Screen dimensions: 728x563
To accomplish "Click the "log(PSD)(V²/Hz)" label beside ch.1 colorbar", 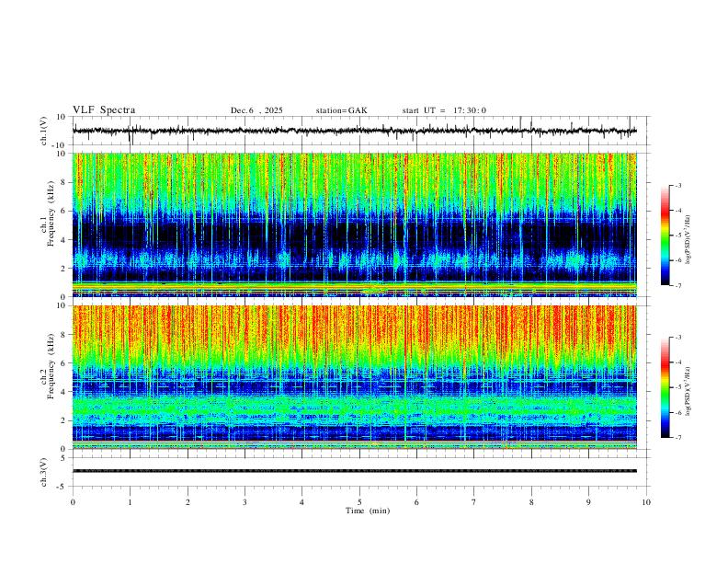I will (x=688, y=240).
